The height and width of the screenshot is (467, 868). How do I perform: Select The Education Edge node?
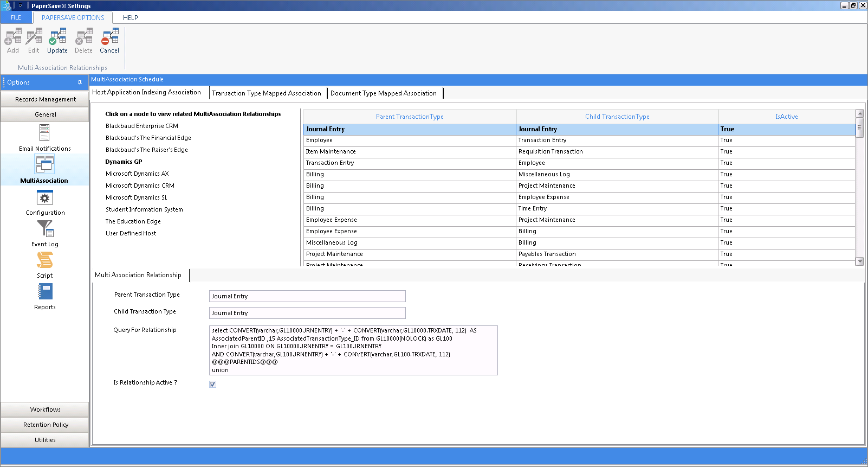133,221
